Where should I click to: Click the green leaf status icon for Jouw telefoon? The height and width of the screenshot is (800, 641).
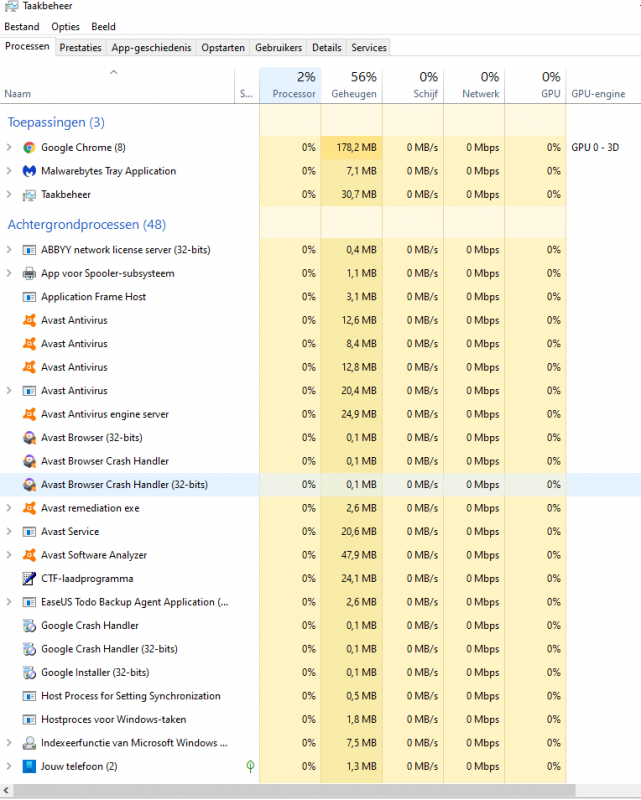tap(249, 767)
